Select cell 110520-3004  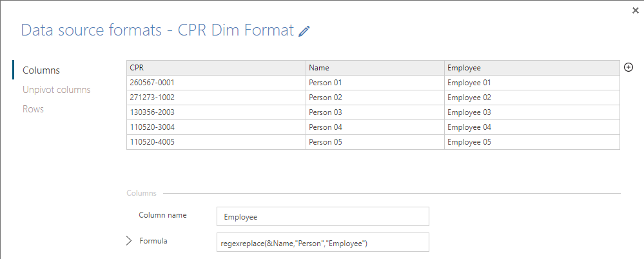pos(216,127)
